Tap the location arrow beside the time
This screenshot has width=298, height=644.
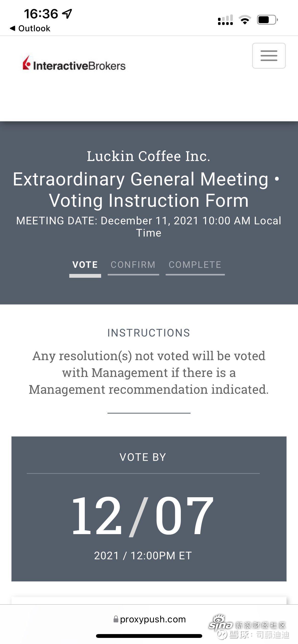pyautogui.click(x=67, y=14)
